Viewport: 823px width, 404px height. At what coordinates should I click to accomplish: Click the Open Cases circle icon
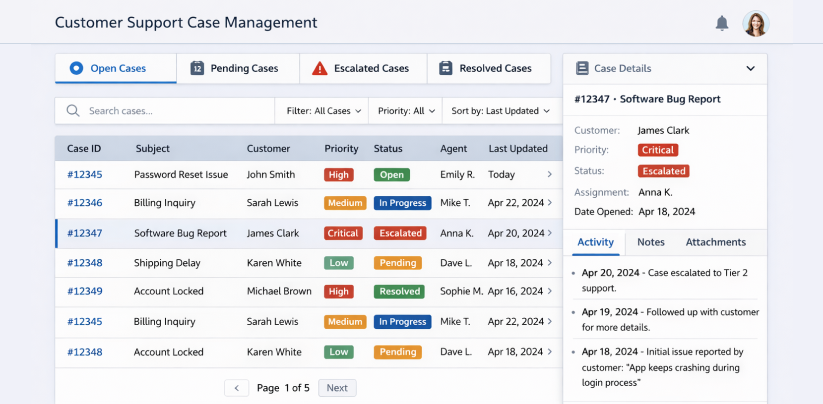point(76,69)
